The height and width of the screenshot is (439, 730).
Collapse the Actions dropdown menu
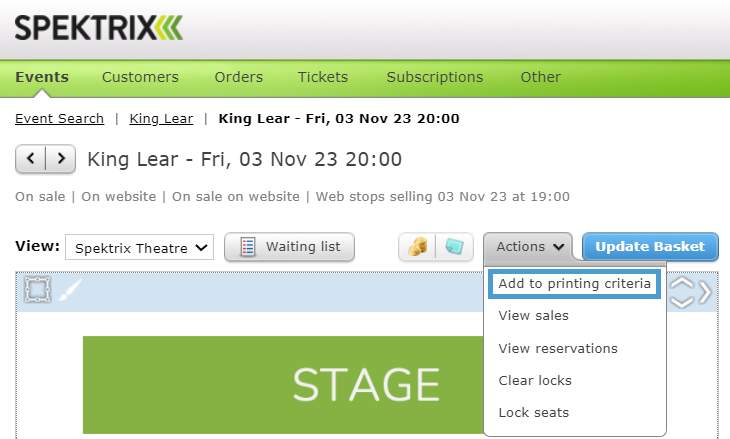pos(528,247)
